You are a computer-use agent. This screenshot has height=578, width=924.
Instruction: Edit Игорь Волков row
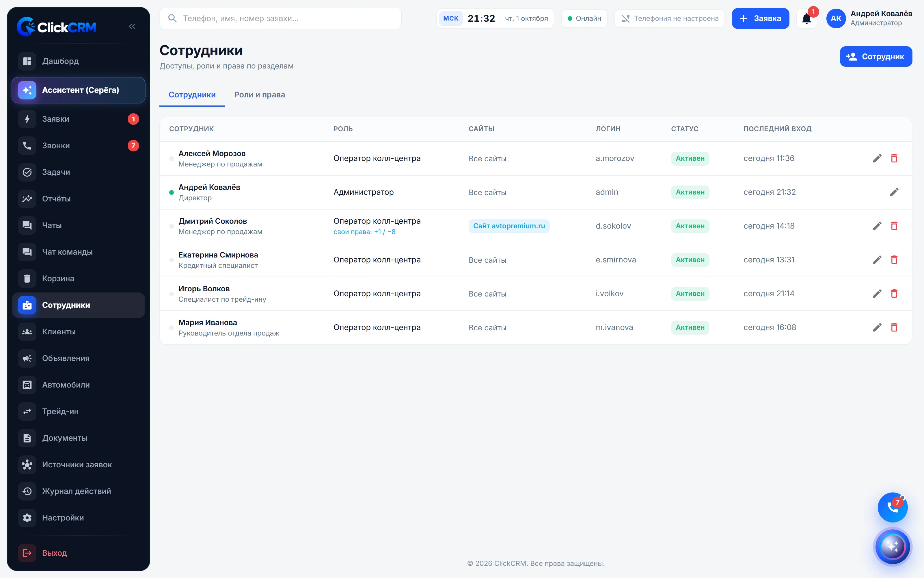[x=877, y=294]
